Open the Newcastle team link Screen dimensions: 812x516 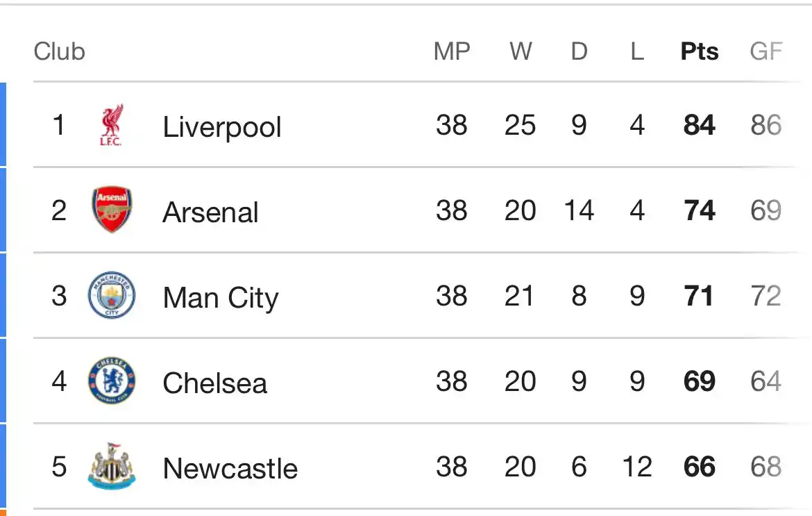point(230,468)
